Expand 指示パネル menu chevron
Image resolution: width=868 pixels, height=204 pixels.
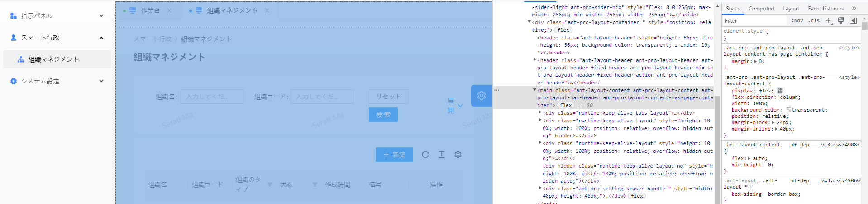click(101, 16)
